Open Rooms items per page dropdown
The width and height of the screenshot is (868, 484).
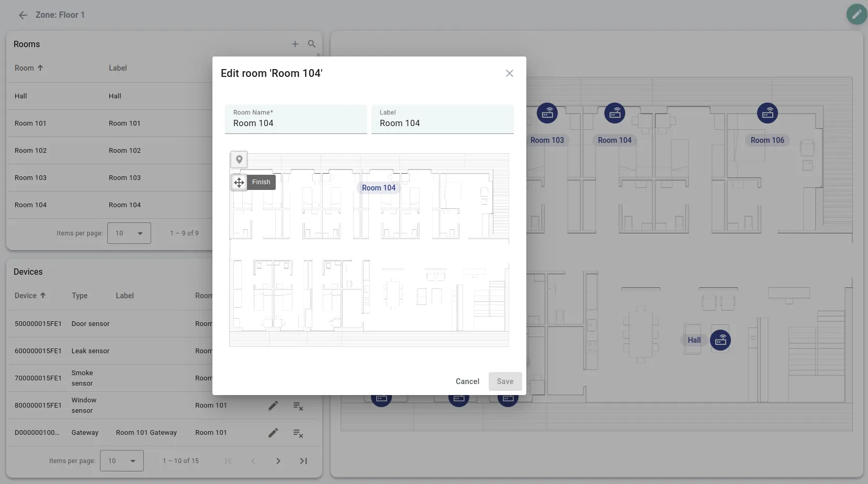click(129, 233)
